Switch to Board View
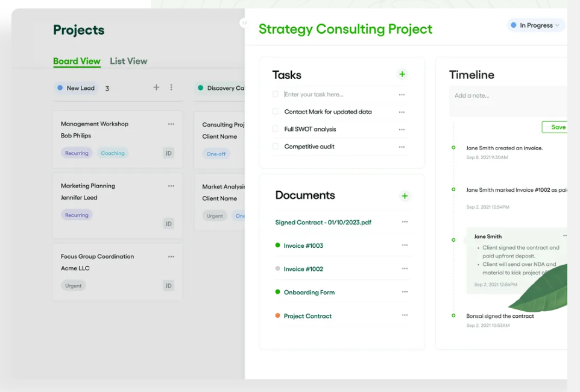The width and height of the screenshot is (580, 392). click(x=77, y=61)
